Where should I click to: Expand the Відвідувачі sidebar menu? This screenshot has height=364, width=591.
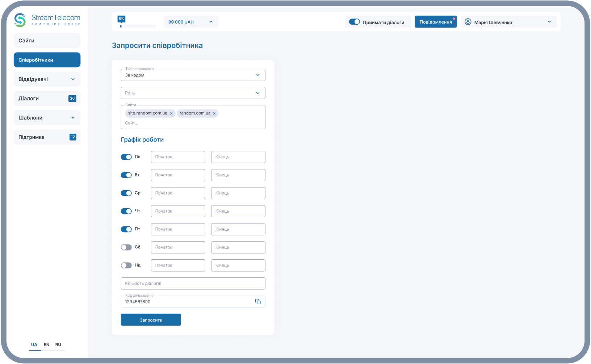[47, 79]
